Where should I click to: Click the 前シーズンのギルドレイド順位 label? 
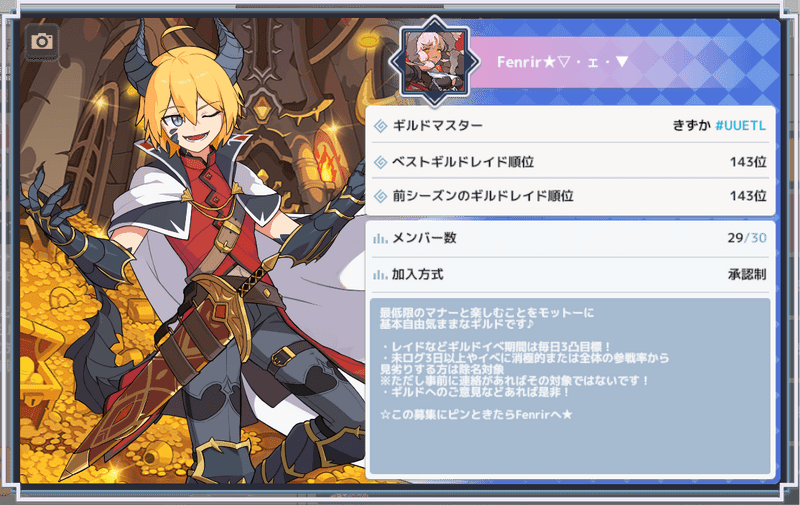483,196
